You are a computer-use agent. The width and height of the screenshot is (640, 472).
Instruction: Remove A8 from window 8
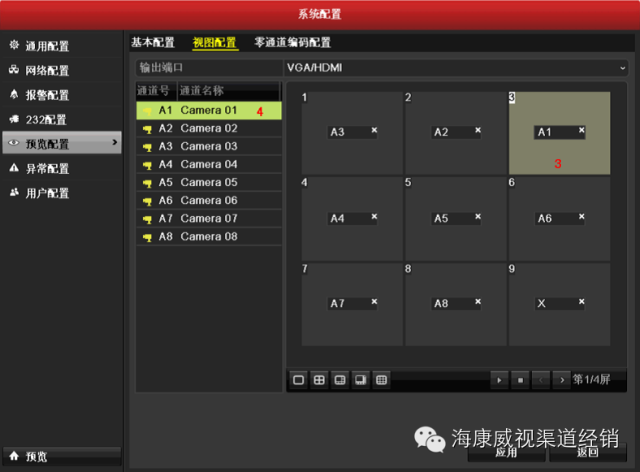coord(478,302)
